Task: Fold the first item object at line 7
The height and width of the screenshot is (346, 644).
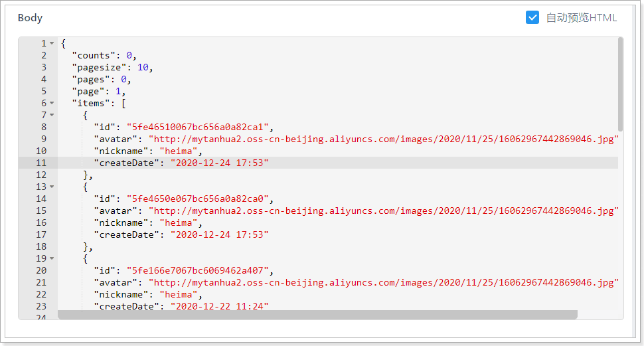Action: point(52,116)
